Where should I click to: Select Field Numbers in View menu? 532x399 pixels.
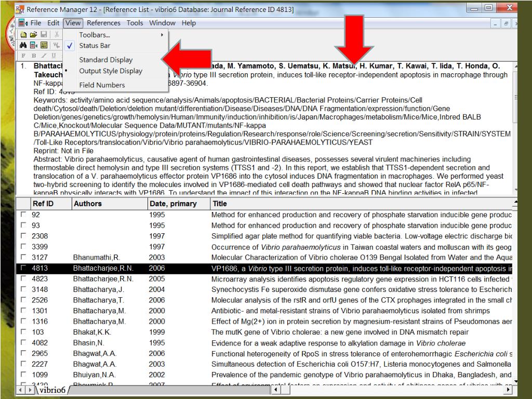(115, 85)
